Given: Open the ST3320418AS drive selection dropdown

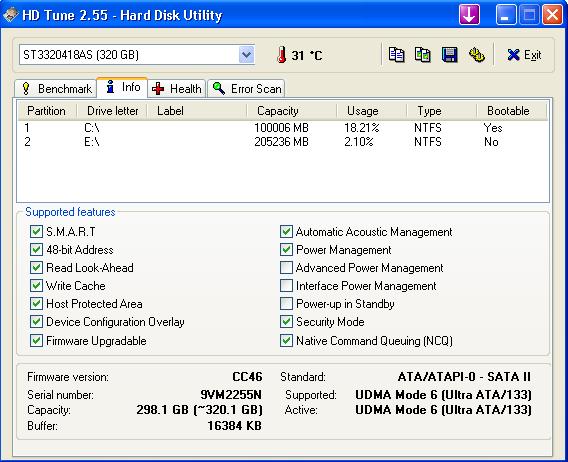Looking at the screenshot, I should coord(246,55).
